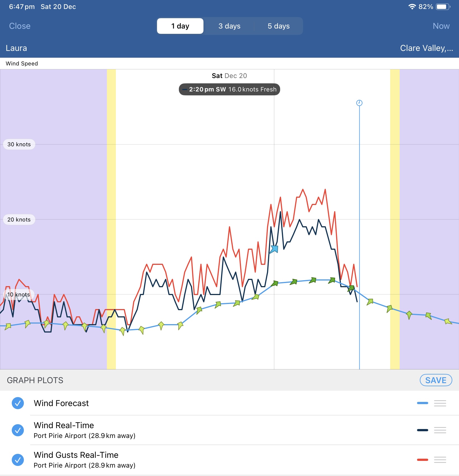Toggle the Wind Real-Time plot checkbox

[x=18, y=430]
